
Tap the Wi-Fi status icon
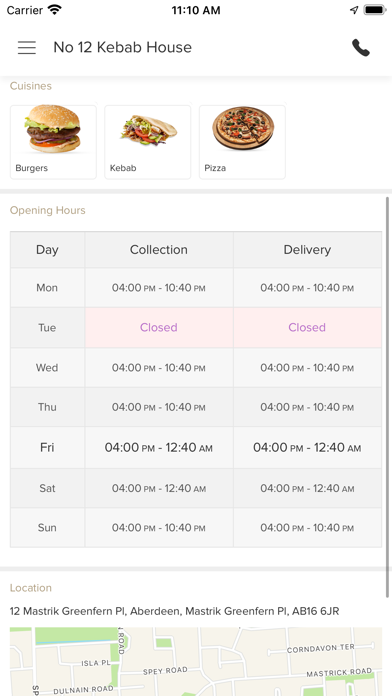(x=55, y=10)
